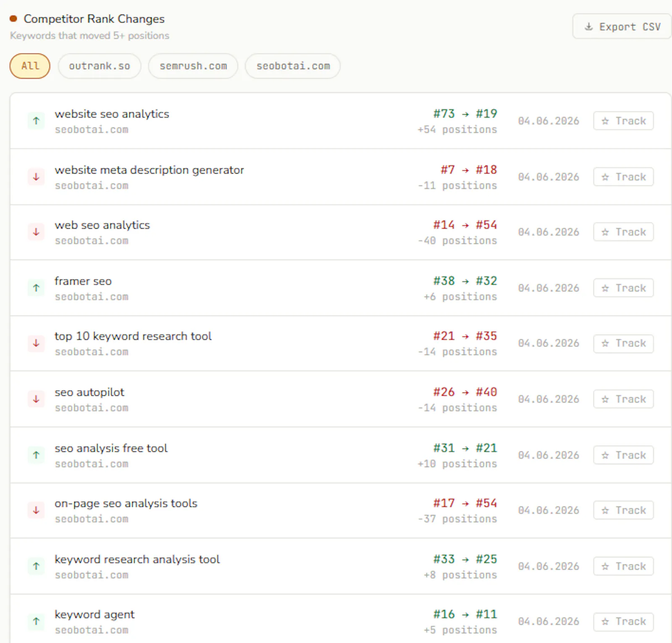
Task: Click the down arrow icon for top 10 keyword research tool
Action: [x=36, y=343]
